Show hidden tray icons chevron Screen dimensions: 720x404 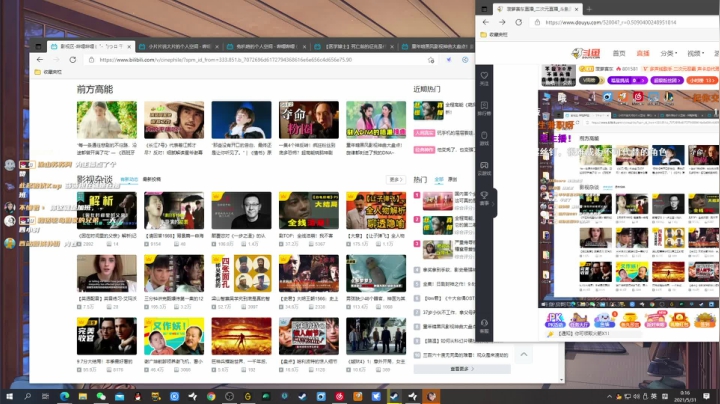tap(609, 396)
